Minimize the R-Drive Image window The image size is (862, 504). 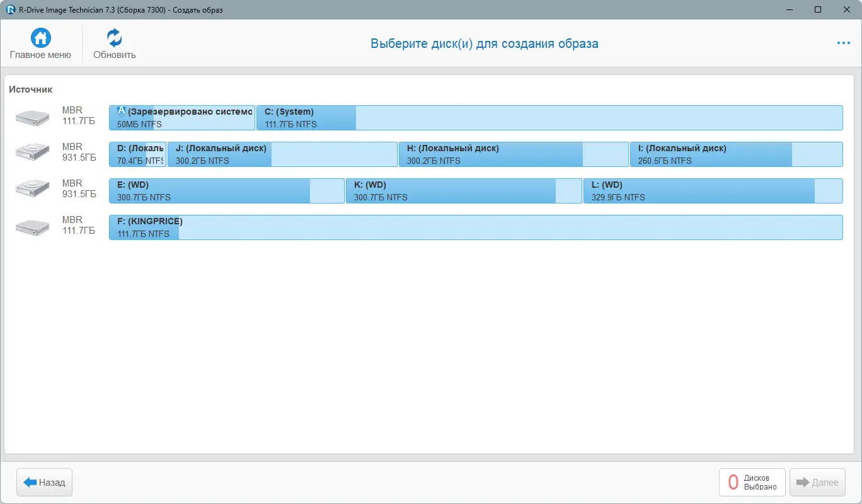click(789, 9)
